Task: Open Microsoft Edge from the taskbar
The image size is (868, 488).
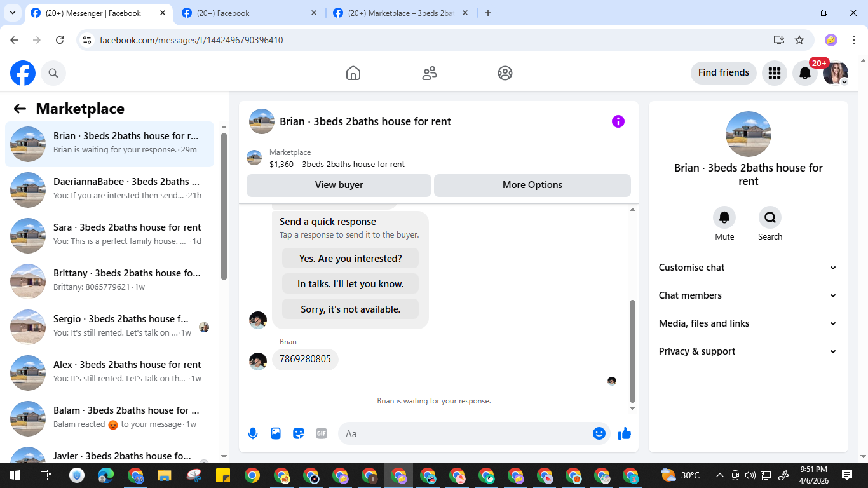Action: (x=106, y=475)
